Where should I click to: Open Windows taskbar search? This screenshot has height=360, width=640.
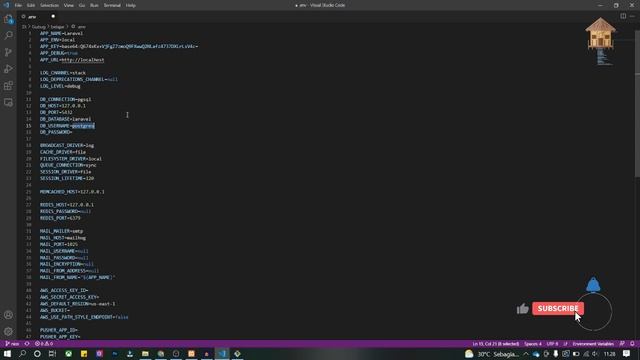pos(22,354)
